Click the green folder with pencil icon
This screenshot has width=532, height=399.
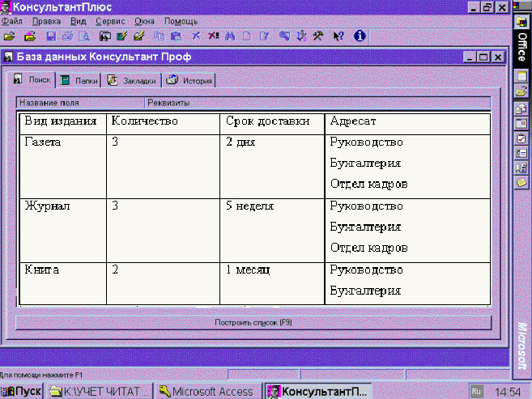tap(121, 36)
